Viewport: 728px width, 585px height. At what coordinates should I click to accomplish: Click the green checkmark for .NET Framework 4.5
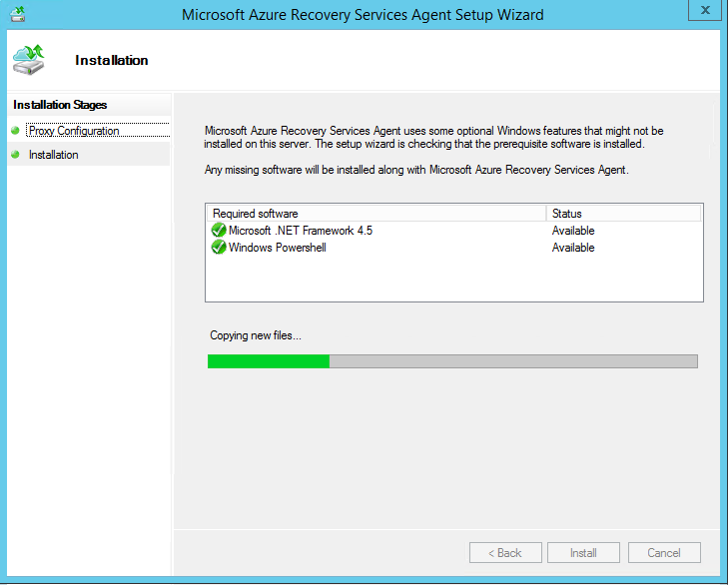(219, 231)
